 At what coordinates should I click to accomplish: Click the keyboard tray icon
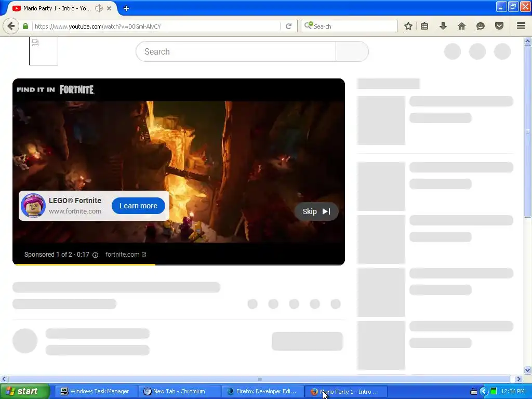point(474,392)
